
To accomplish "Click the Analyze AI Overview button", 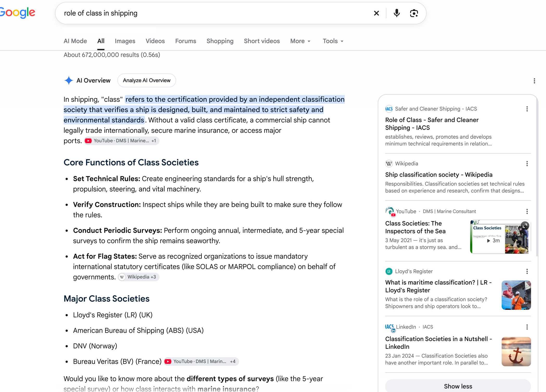I will click(x=147, y=81).
